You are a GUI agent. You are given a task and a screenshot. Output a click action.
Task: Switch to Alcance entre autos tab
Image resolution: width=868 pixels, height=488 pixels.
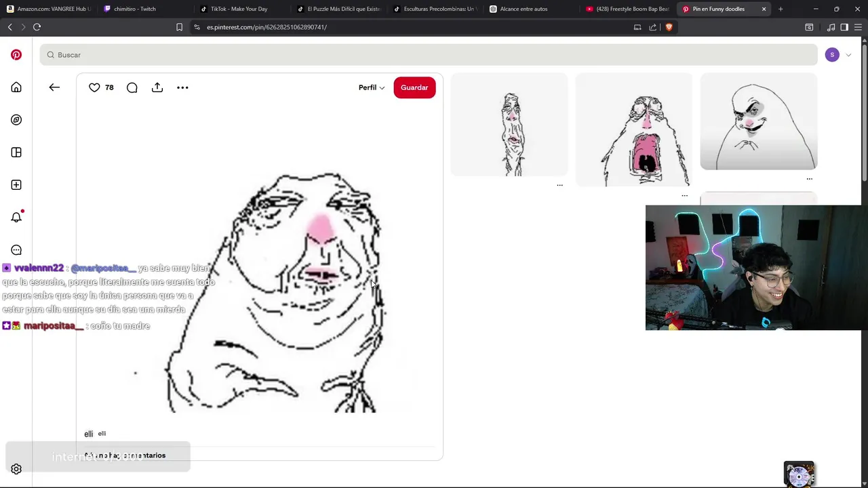(532, 9)
